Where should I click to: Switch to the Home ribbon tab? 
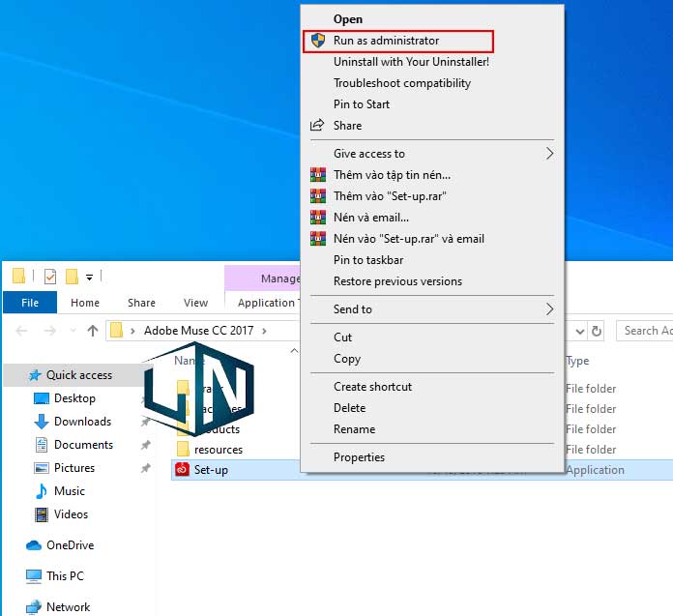tap(85, 303)
